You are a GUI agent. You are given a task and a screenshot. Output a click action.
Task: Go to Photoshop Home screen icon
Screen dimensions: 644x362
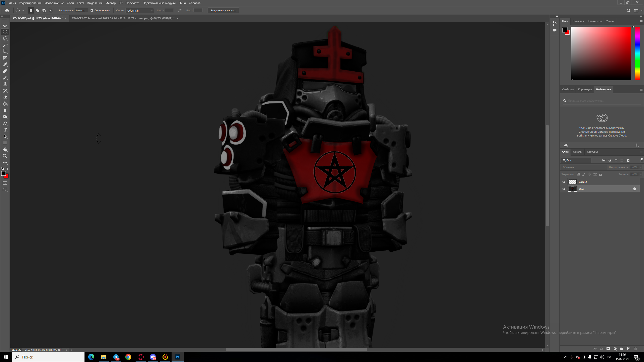[x=7, y=11]
